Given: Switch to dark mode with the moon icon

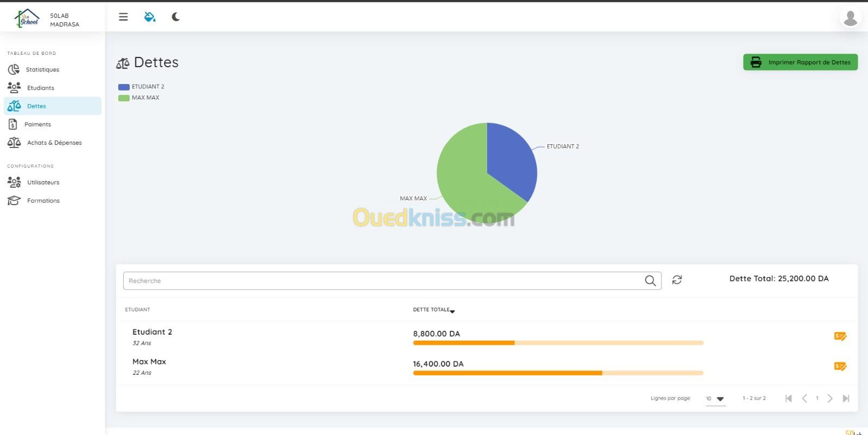Looking at the screenshot, I should [176, 17].
